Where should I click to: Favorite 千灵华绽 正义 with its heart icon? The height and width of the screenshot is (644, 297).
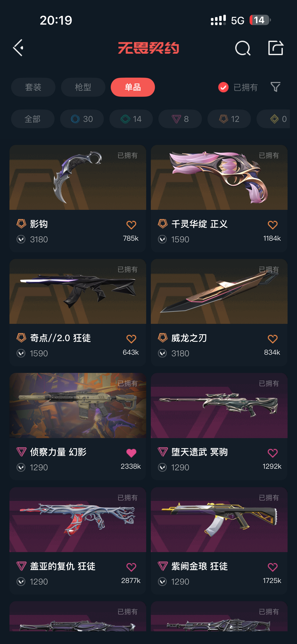tap(273, 225)
